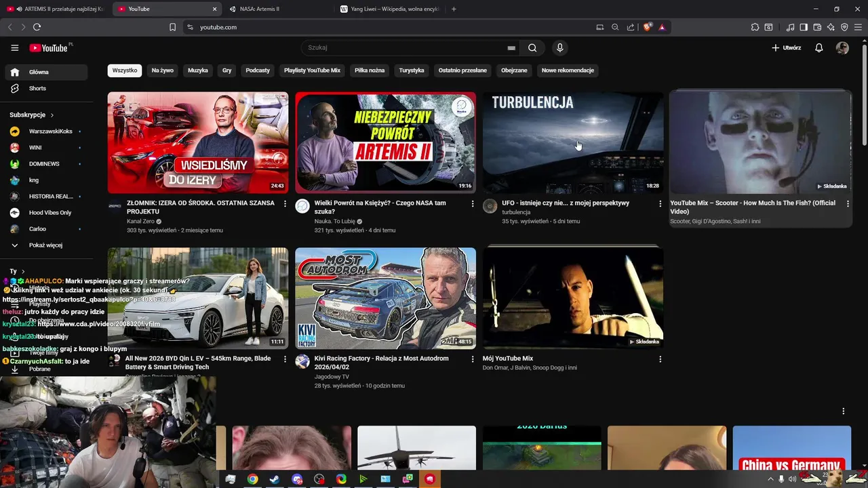Select the Piłka nożna filter chip
The width and height of the screenshot is (868, 488).
click(370, 70)
